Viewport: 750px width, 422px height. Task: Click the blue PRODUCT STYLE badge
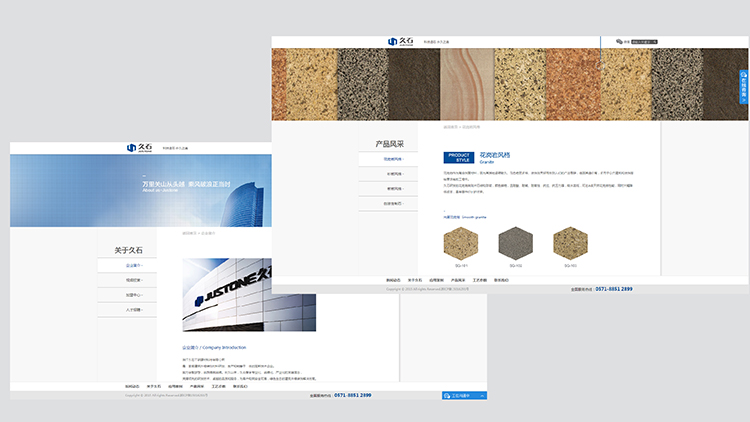(x=458, y=157)
